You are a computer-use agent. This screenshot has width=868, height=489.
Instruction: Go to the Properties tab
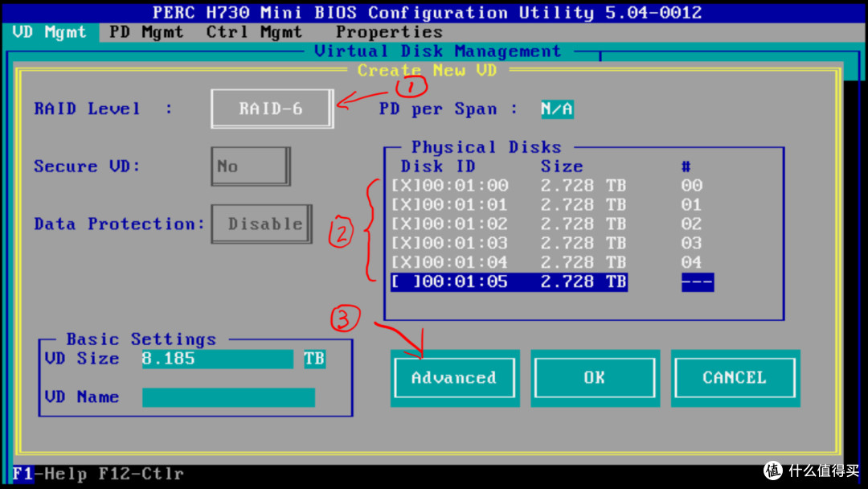389,32
